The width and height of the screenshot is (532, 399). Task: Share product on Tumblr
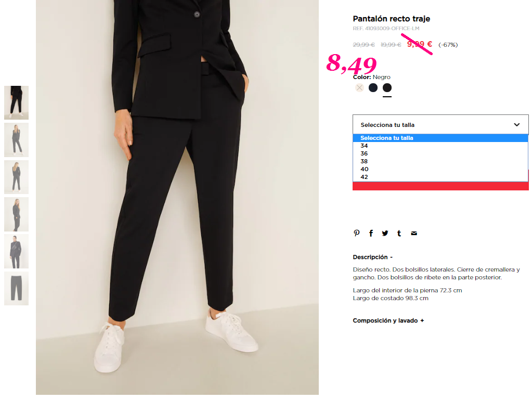click(x=399, y=233)
